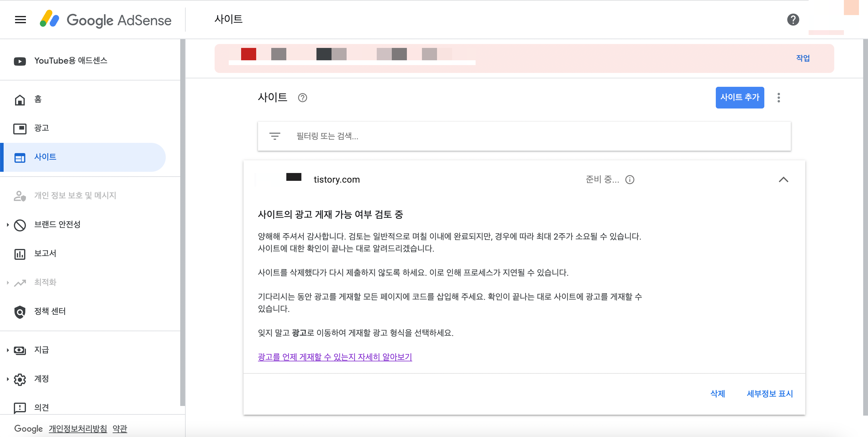Open YouTube용 애드센스 from the sidebar
Image resolution: width=868 pixels, height=437 pixels.
tap(71, 61)
